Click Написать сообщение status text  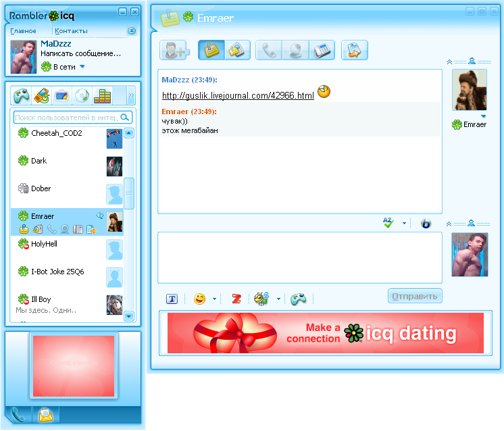tap(80, 53)
